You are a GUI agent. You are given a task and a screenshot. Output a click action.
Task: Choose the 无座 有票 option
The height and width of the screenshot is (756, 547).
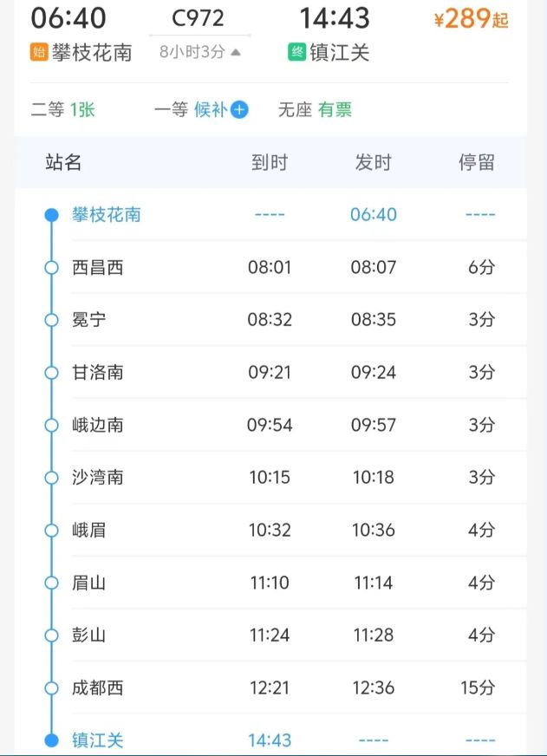(316, 110)
